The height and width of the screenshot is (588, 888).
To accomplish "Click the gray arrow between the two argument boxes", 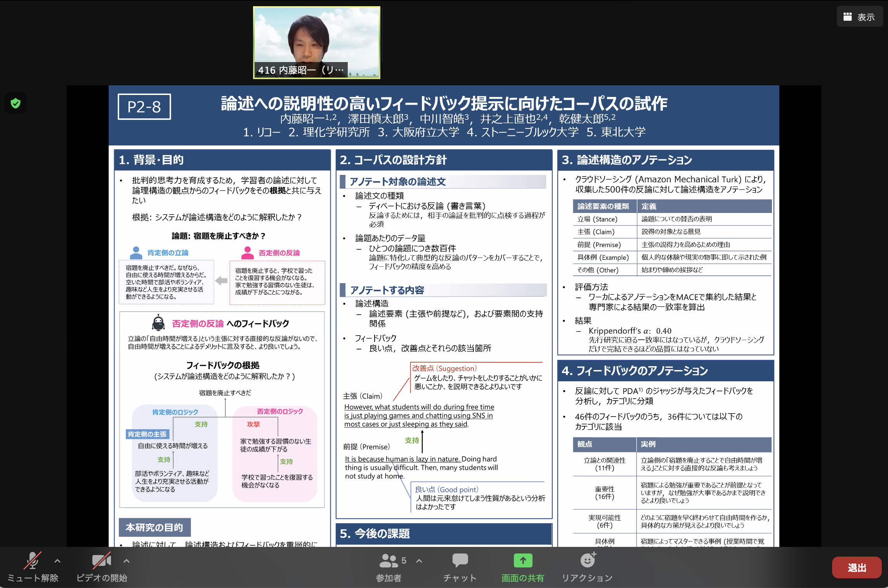I will tap(221, 280).
